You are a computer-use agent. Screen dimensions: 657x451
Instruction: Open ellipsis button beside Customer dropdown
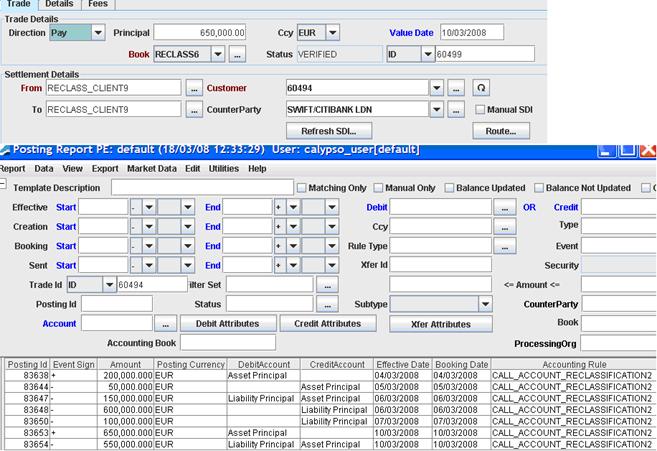pyautogui.click(x=456, y=88)
